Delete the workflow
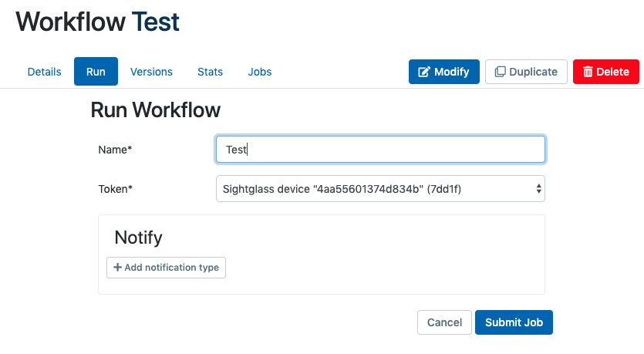The image size is (644, 354). [606, 72]
